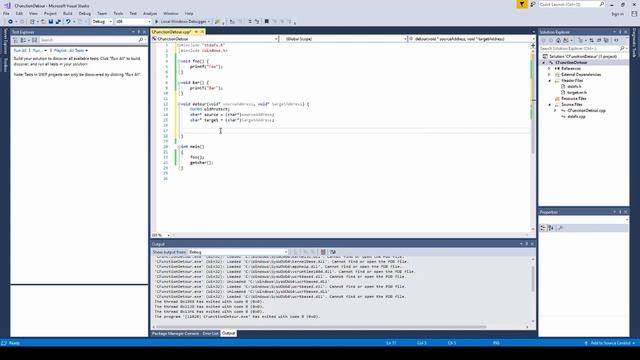Viewport: 640px width, 360px height.
Task: Open the Debug menu
Action: point(84,13)
